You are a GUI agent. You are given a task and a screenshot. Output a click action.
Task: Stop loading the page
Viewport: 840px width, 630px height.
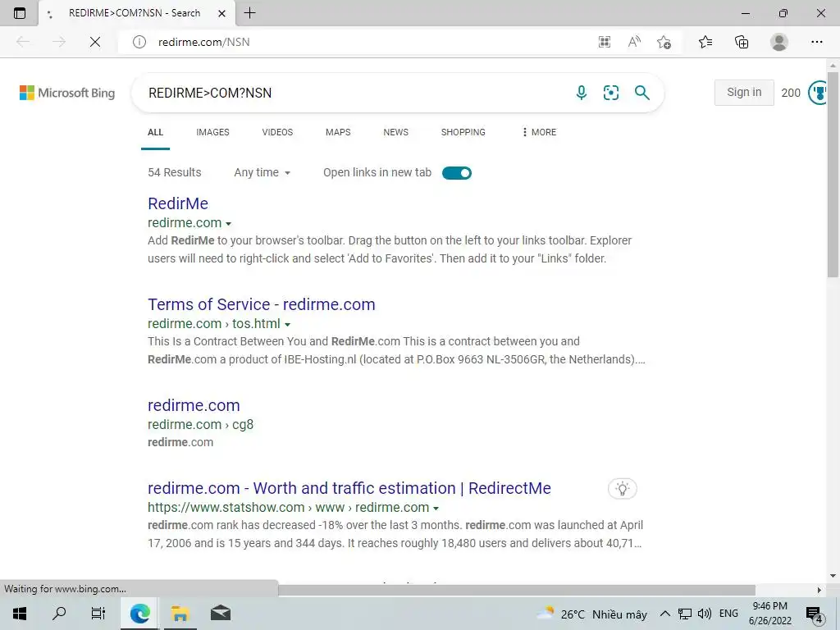(x=95, y=42)
